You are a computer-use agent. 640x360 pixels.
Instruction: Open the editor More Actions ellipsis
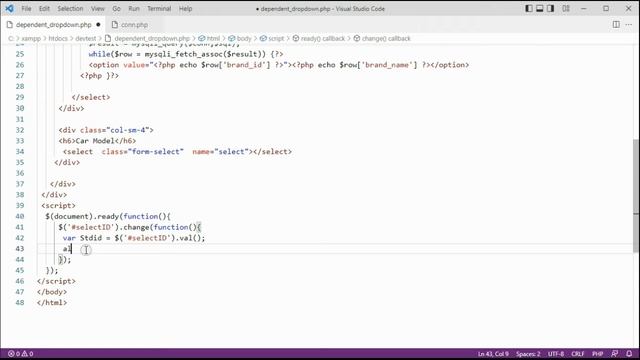[629, 24]
